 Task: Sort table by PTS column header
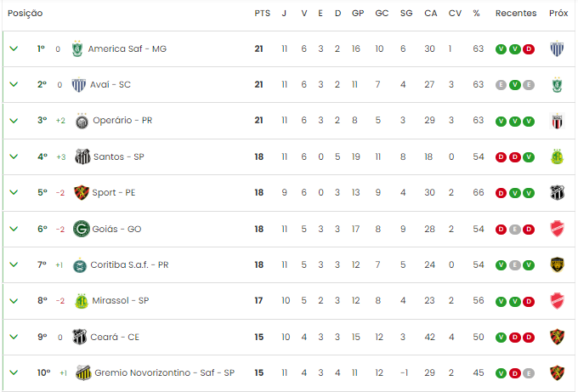262,14
